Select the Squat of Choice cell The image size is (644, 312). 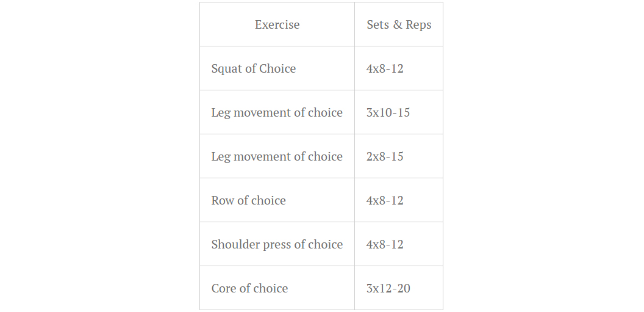click(x=277, y=68)
